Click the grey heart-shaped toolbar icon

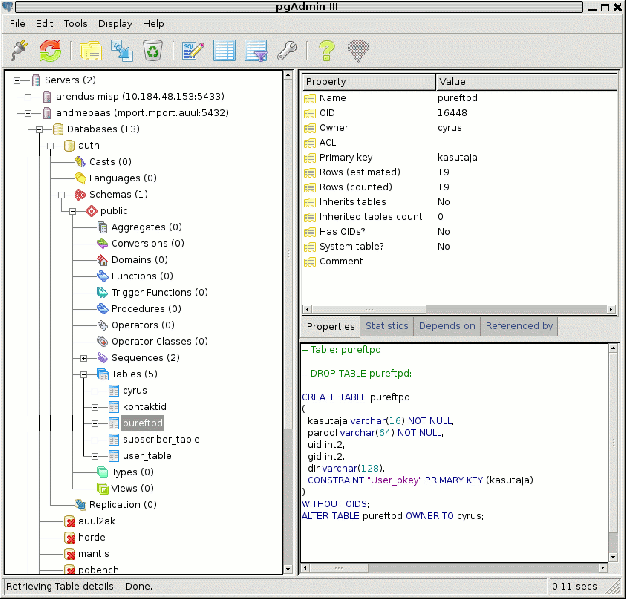click(x=358, y=51)
